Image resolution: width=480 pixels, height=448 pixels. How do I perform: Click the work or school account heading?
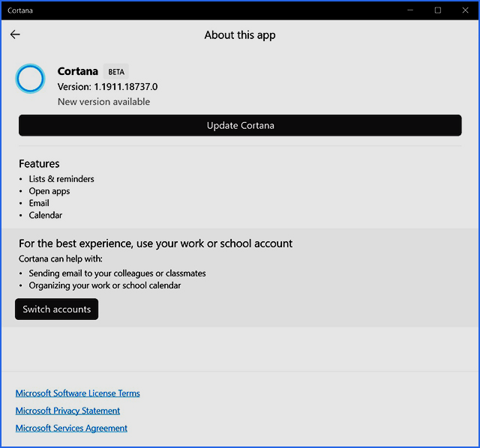(x=155, y=243)
